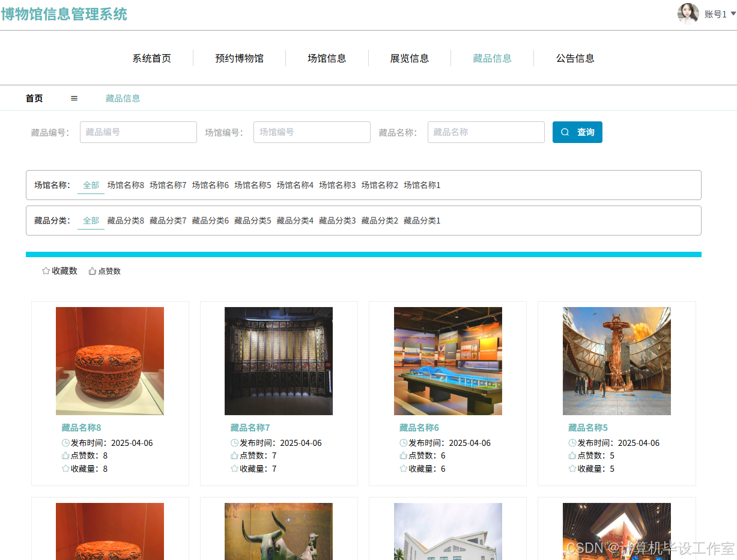The image size is (737, 560).
Task: Open 预约博物馆 navigation item
Action: (x=240, y=58)
